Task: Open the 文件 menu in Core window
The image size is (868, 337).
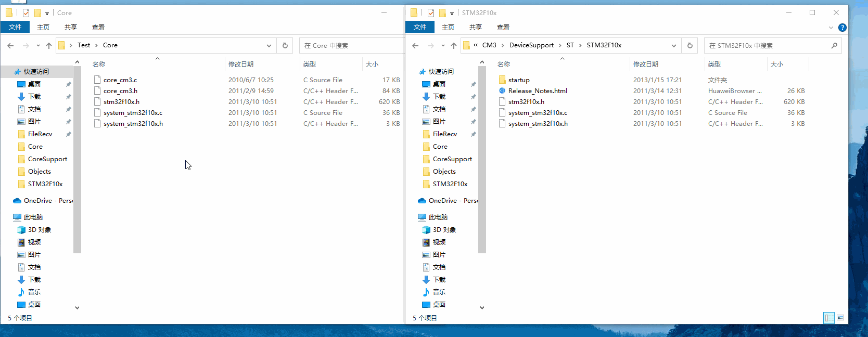Action: click(x=15, y=27)
